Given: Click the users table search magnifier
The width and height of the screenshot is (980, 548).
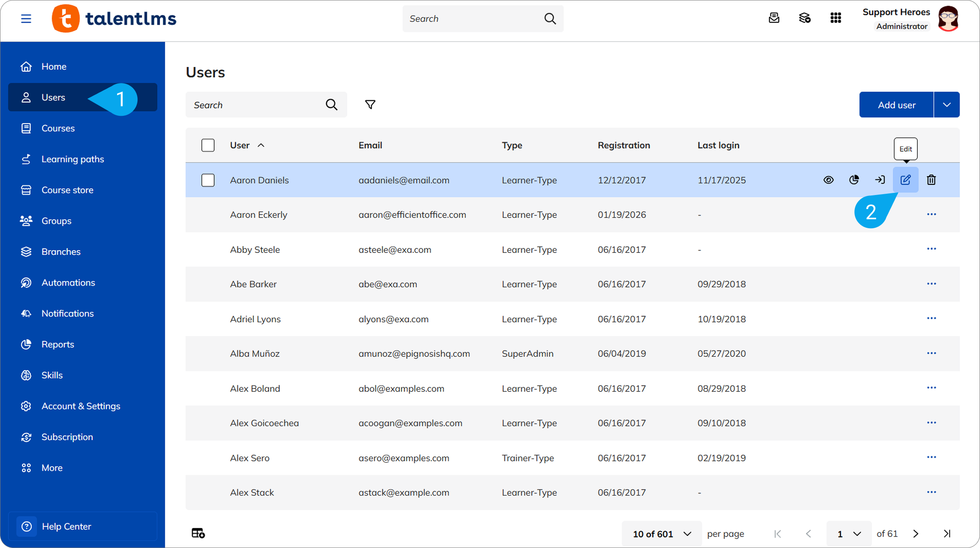Looking at the screenshot, I should [x=332, y=105].
